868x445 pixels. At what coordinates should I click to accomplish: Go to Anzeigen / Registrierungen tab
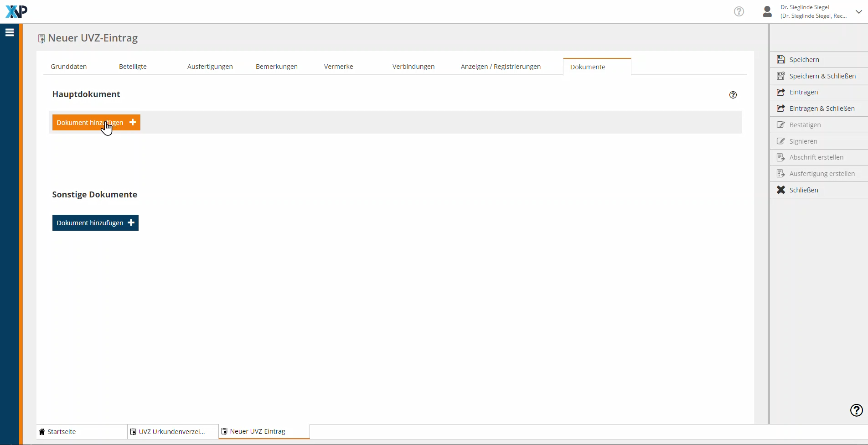501,67
